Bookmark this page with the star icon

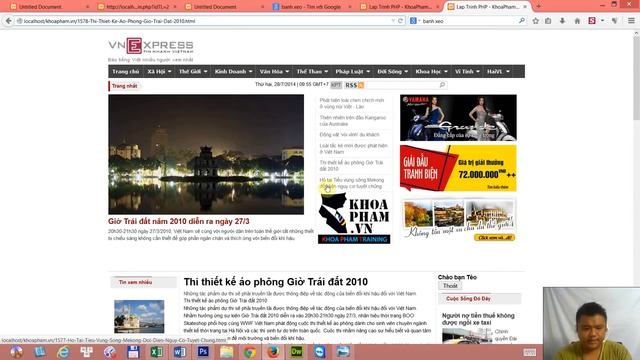pos(536,21)
